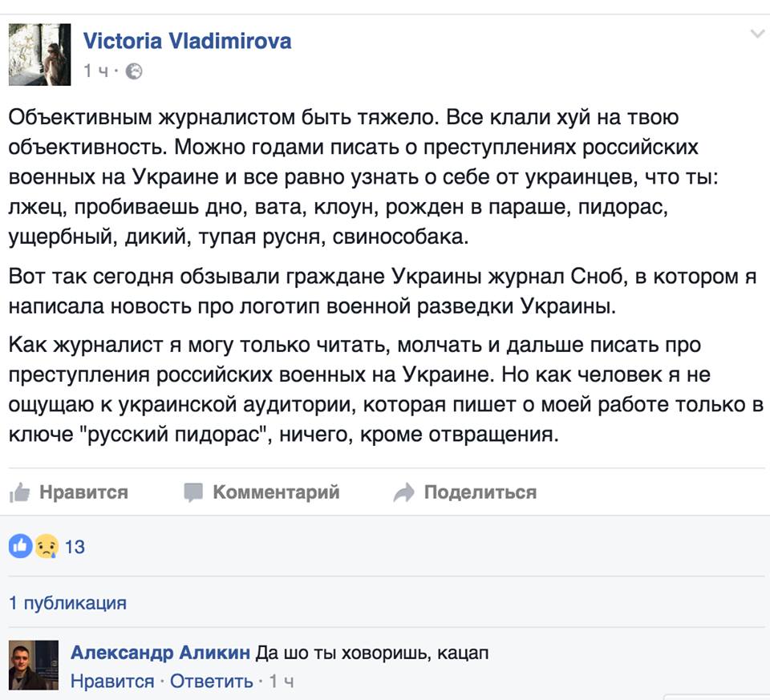The width and height of the screenshot is (770, 700).
Task: Click the Комментарий speech bubble icon
Action: (x=193, y=492)
